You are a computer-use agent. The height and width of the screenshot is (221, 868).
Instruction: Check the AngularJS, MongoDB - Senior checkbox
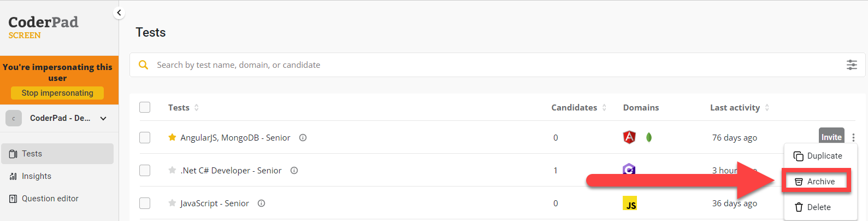point(145,137)
